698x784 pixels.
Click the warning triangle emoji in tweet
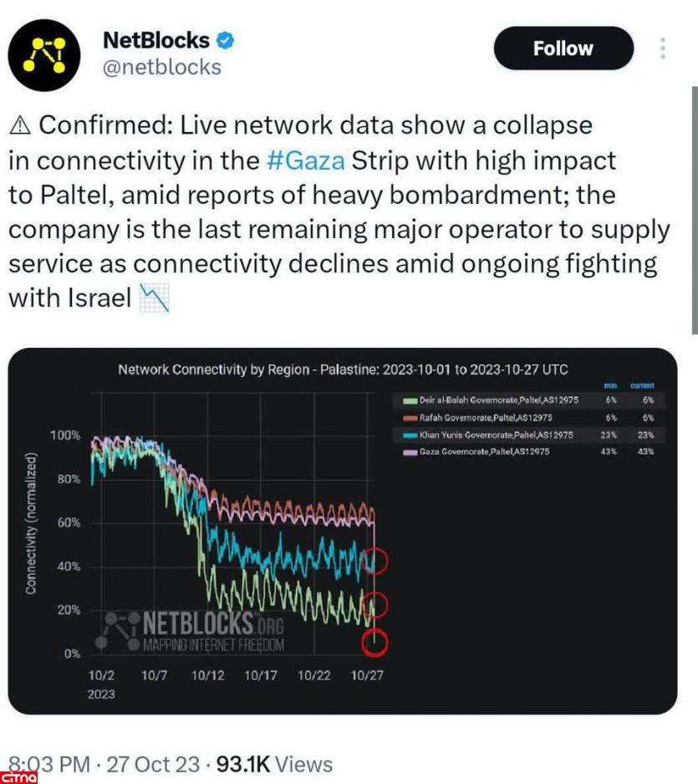coord(20,125)
